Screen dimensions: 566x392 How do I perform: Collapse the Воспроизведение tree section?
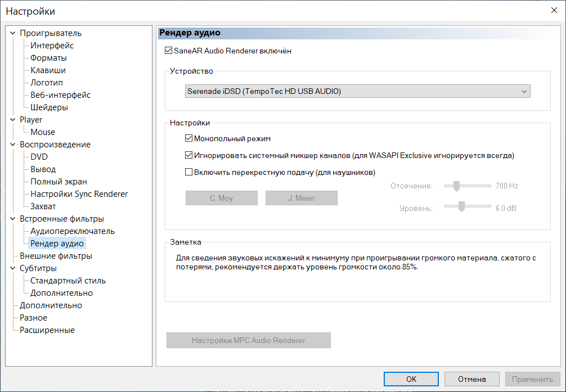pos(14,145)
